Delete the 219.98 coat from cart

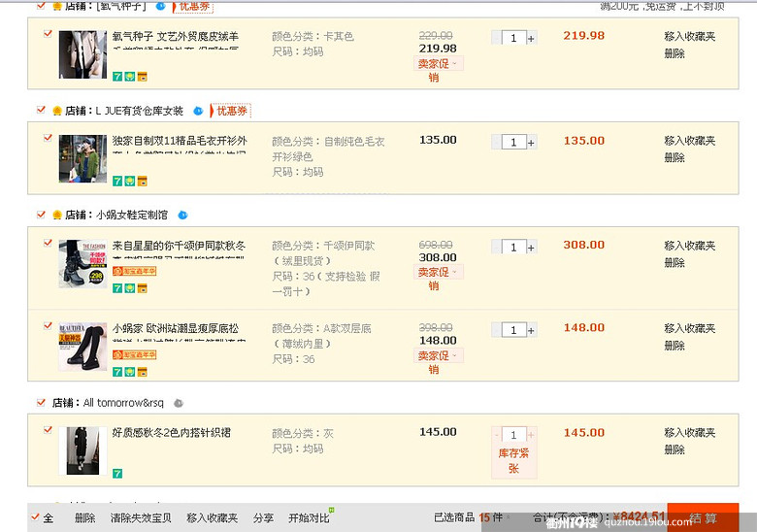[x=675, y=53]
